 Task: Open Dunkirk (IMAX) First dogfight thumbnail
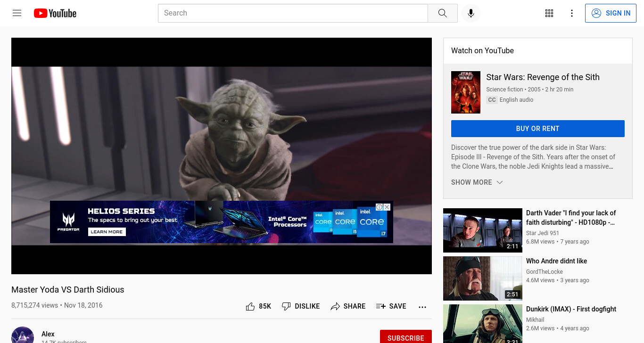pyautogui.click(x=483, y=324)
